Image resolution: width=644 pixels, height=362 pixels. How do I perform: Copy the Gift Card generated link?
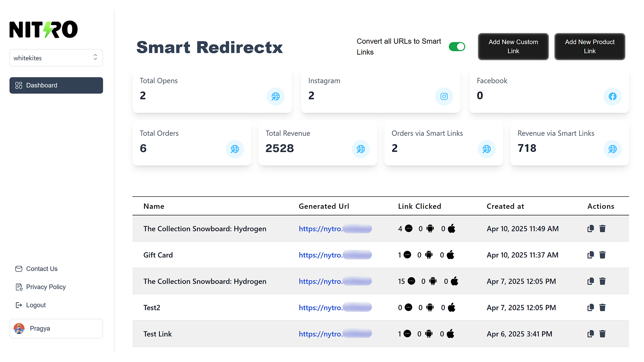[590, 255]
